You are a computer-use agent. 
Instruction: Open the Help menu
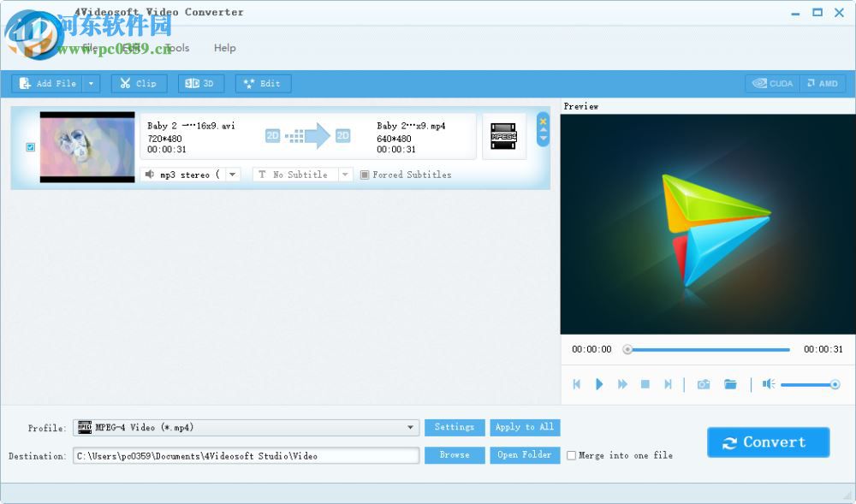225,48
